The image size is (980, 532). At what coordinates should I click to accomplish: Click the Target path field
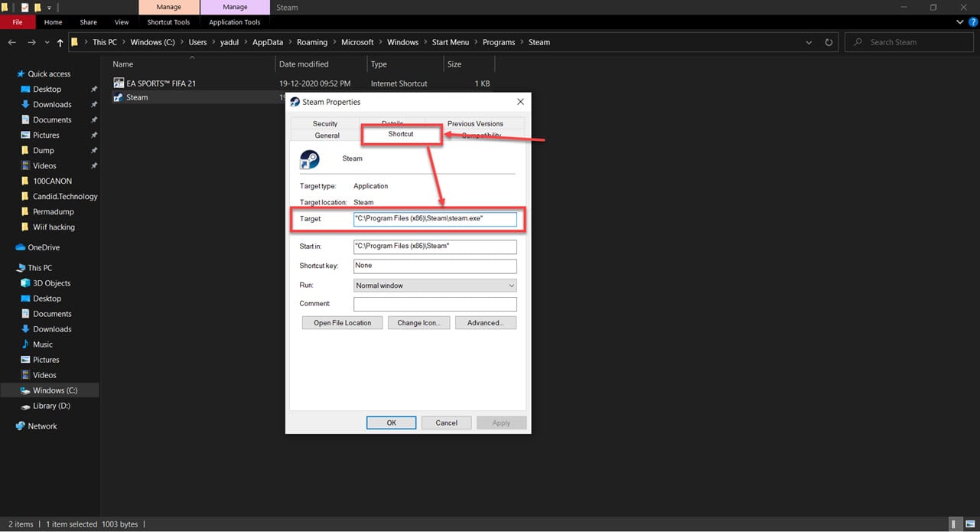435,219
